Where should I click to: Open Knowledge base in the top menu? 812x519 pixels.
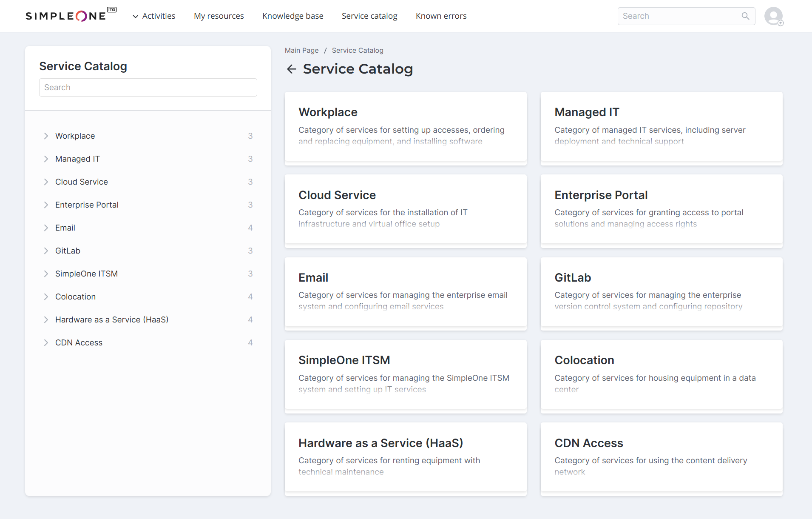[x=293, y=16]
